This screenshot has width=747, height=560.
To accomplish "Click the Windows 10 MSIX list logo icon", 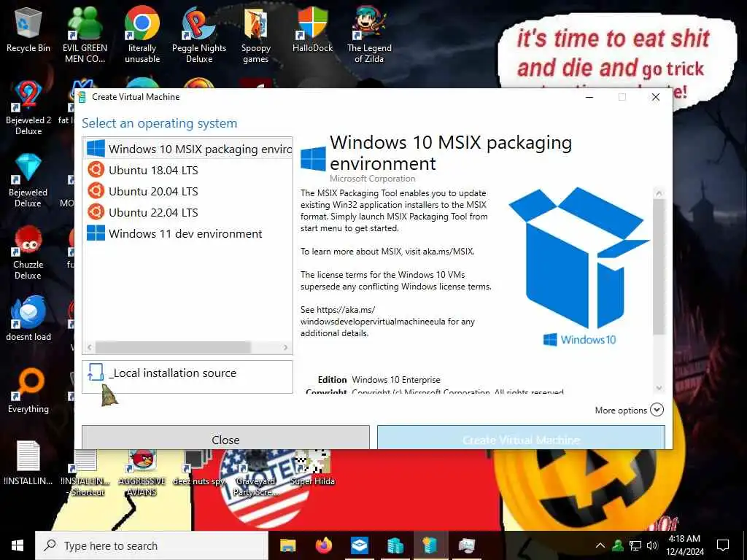I will pyautogui.click(x=96, y=148).
